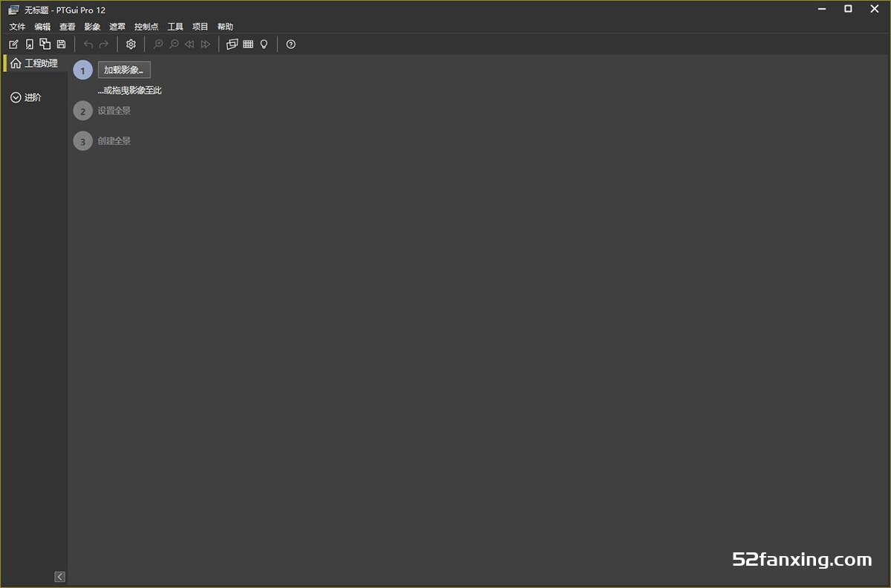Expand the 进阶 section
Image resolution: width=891 pixels, height=588 pixels.
click(x=27, y=97)
